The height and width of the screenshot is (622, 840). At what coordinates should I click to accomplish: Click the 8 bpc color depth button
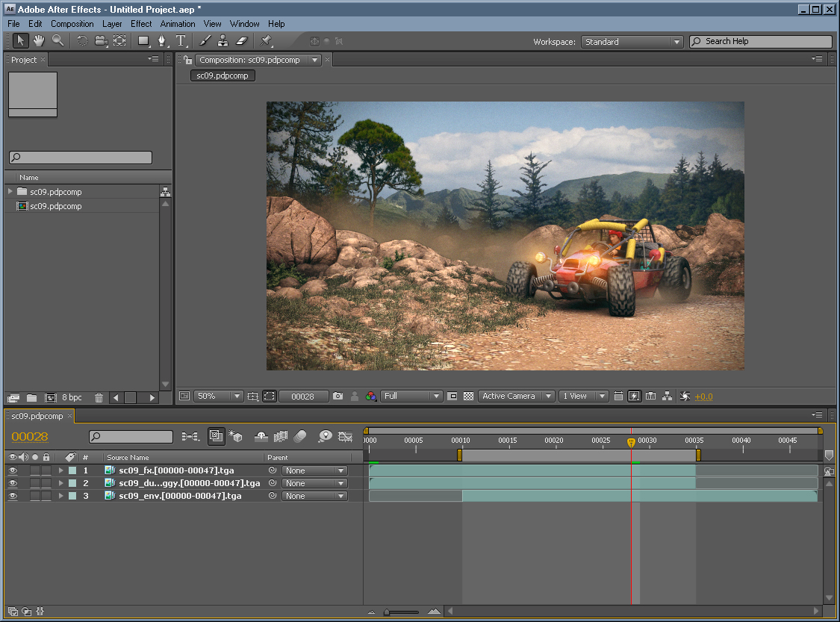pyautogui.click(x=72, y=397)
